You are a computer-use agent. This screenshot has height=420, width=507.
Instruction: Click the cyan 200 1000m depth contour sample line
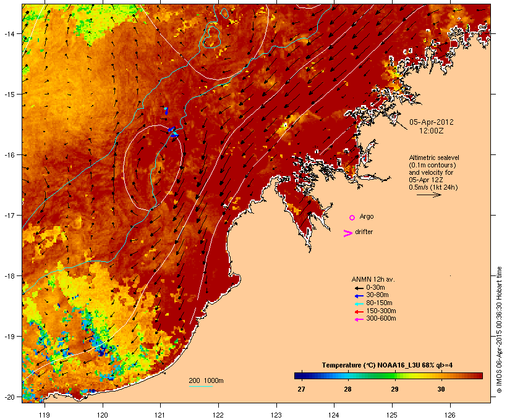[200, 386]
